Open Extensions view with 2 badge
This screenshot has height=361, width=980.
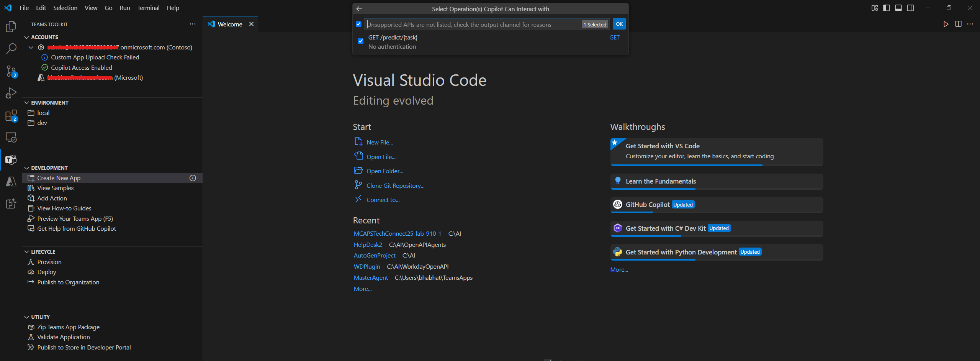point(11,115)
